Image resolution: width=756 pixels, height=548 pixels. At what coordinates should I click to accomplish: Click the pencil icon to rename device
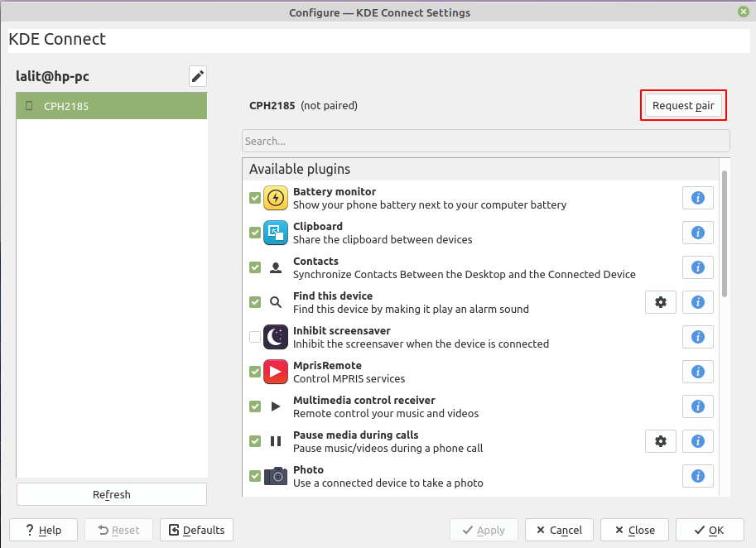(x=197, y=77)
